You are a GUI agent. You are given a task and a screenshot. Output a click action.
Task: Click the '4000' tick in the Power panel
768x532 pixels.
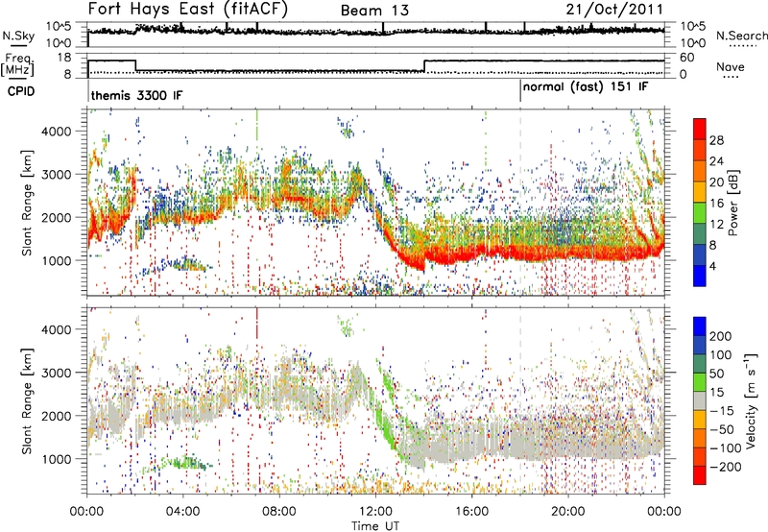57,132
